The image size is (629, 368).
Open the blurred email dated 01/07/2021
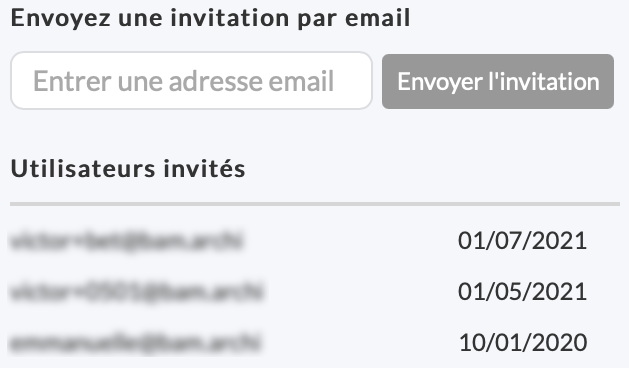click(126, 241)
